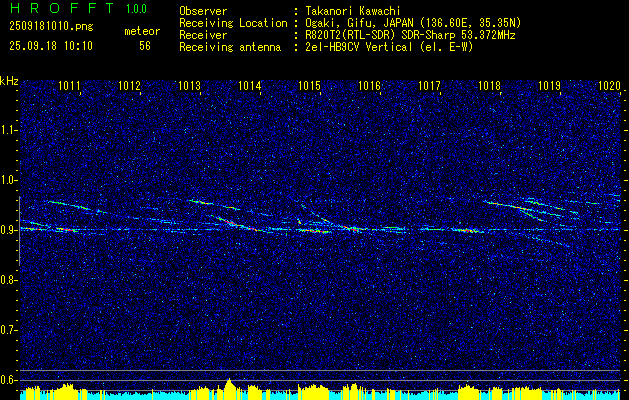This screenshot has width=629, height=400.
Task: Click the kHz axis unit label
Action: click(x=9, y=81)
